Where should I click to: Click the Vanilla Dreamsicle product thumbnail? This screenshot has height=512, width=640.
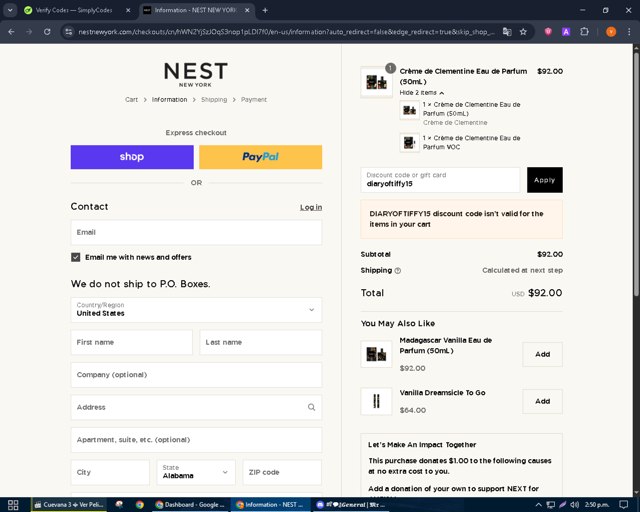(x=376, y=401)
